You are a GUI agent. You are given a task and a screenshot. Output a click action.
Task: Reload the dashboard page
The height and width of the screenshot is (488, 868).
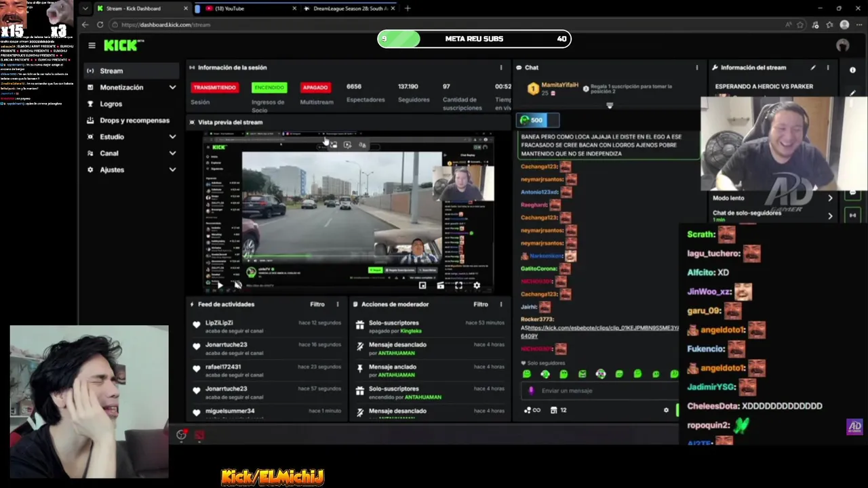point(100,24)
